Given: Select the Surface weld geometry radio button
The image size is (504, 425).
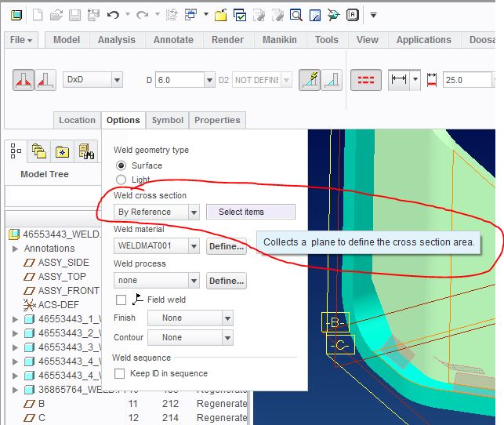Looking at the screenshot, I should pyautogui.click(x=121, y=165).
